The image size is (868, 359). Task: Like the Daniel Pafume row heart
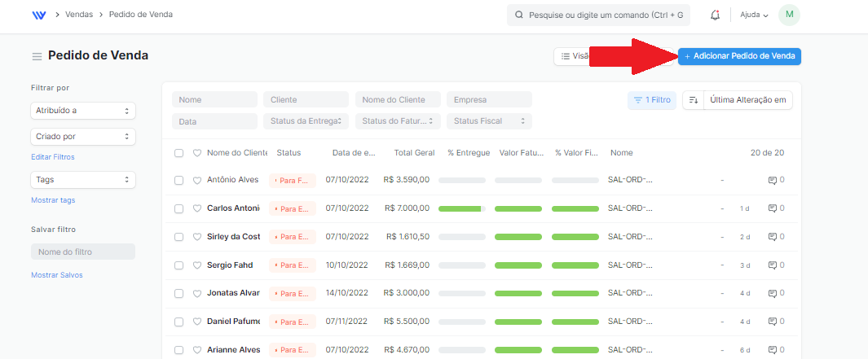[x=196, y=322]
